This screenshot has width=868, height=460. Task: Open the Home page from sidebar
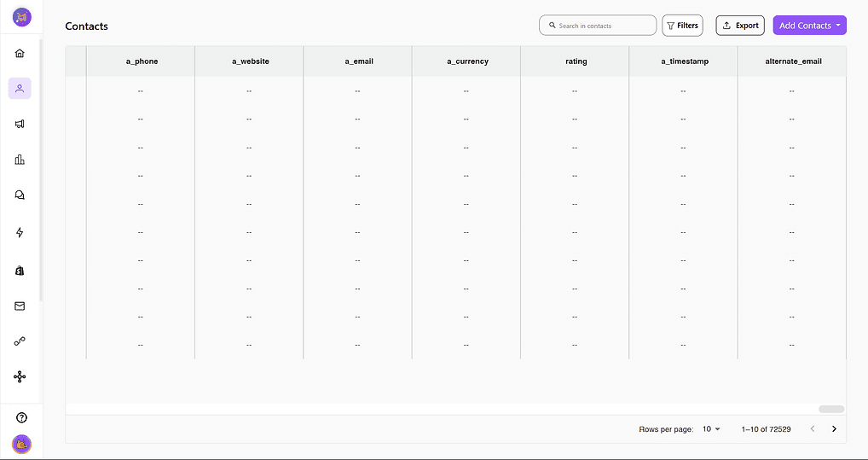coord(20,53)
